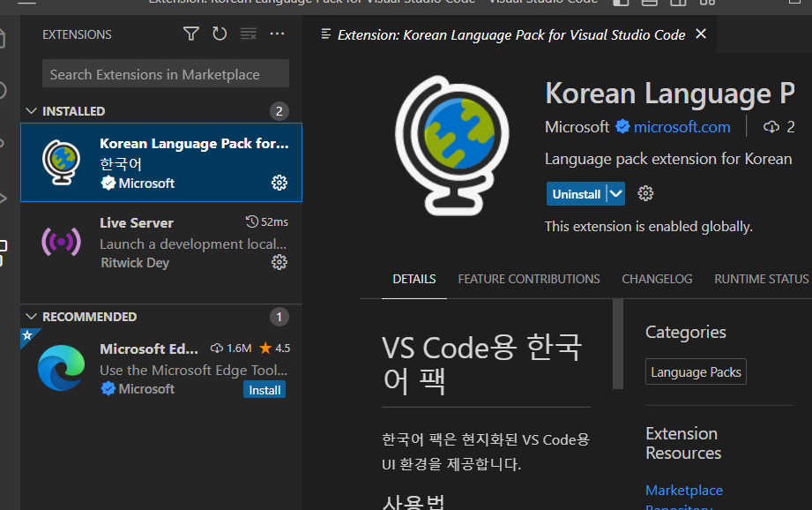
Task: Click the Korean Language Pack globe icon in list
Action: [x=61, y=162]
